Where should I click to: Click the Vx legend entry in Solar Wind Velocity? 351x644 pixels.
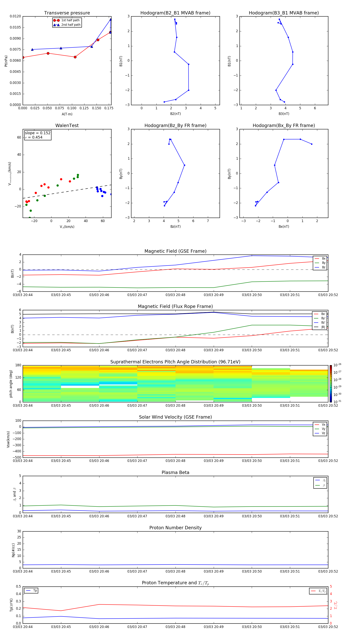click(x=320, y=424)
